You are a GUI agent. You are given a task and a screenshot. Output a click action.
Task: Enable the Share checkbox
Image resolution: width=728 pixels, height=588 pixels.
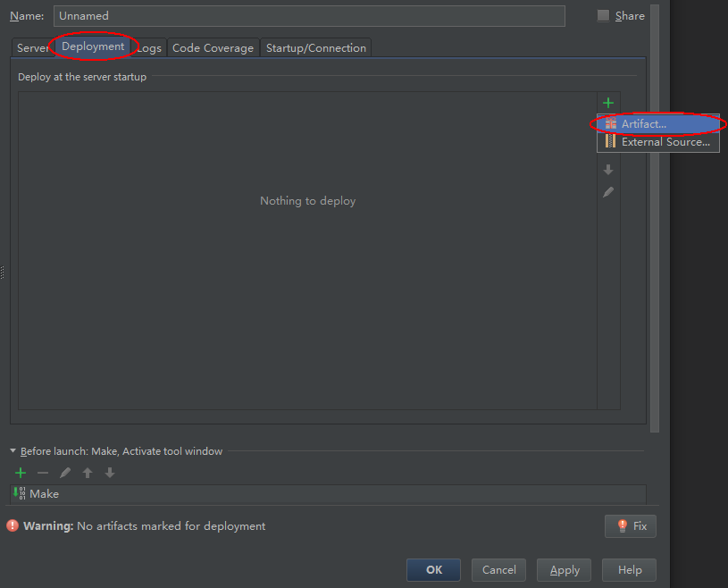[x=603, y=14]
